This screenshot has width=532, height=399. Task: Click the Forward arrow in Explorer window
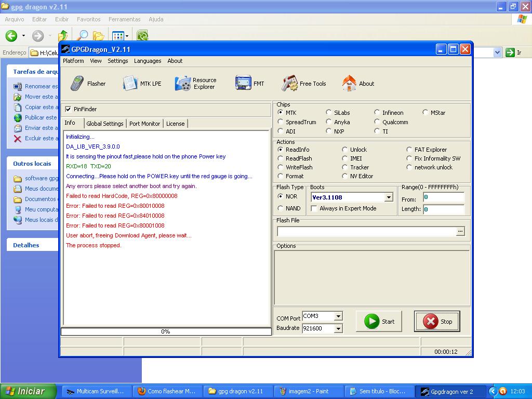coord(37,36)
